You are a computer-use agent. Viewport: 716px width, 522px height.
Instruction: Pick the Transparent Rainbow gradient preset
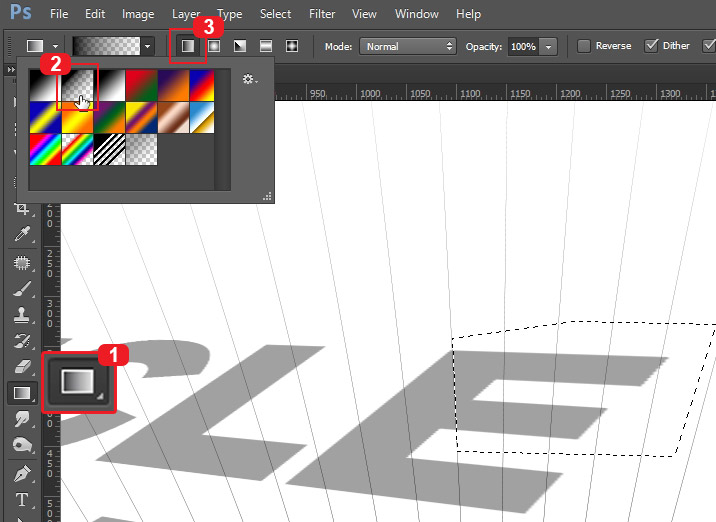click(77, 149)
